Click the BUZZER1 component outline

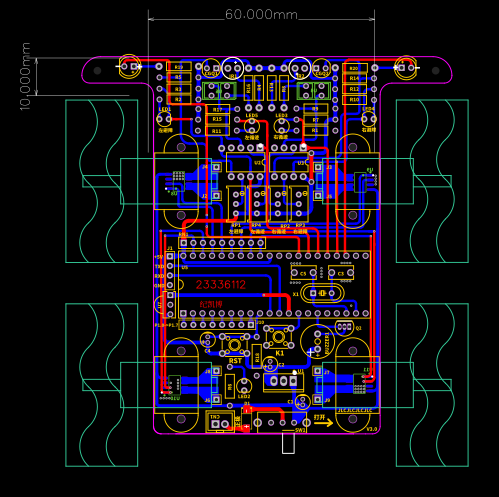[317, 341]
